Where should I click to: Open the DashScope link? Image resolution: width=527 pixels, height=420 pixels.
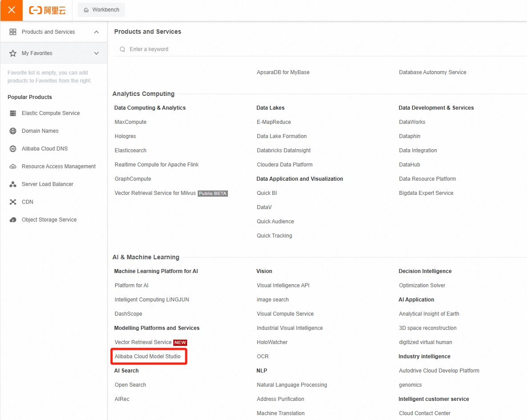(128, 314)
